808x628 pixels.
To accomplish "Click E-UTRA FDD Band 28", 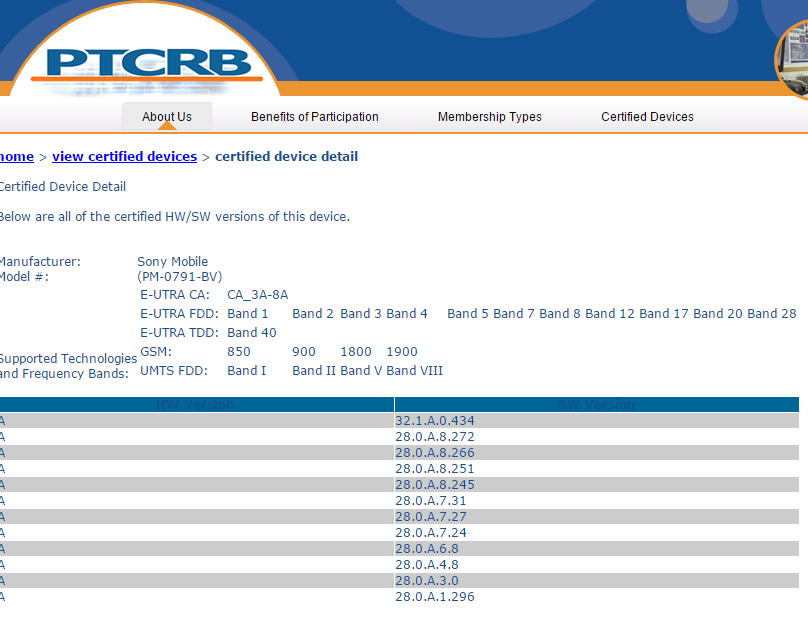I will pos(772,314).
